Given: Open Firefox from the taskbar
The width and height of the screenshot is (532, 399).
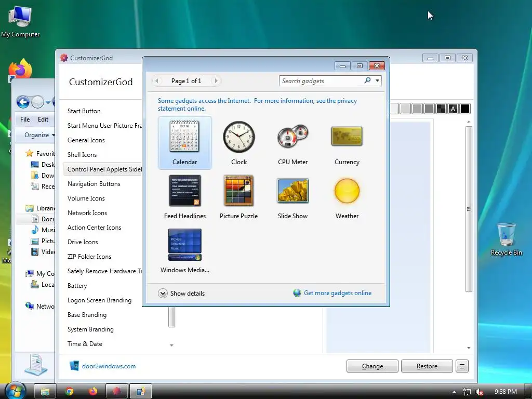Looking at the screenshot, I should (x=93, y=392).
